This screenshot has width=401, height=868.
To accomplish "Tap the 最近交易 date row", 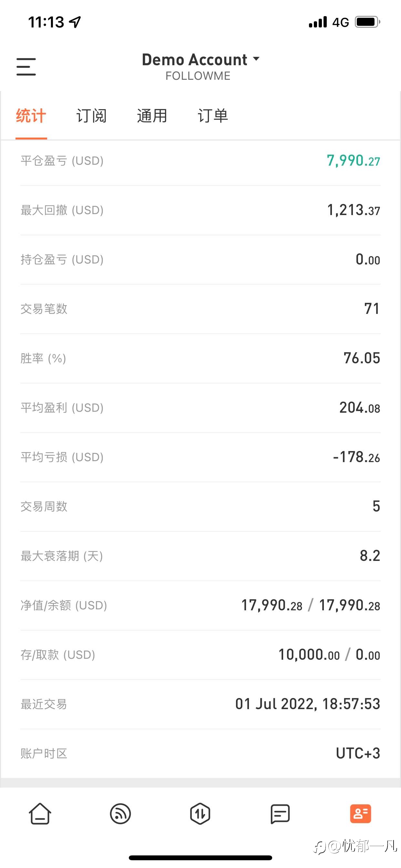I will tap(200, 704).
